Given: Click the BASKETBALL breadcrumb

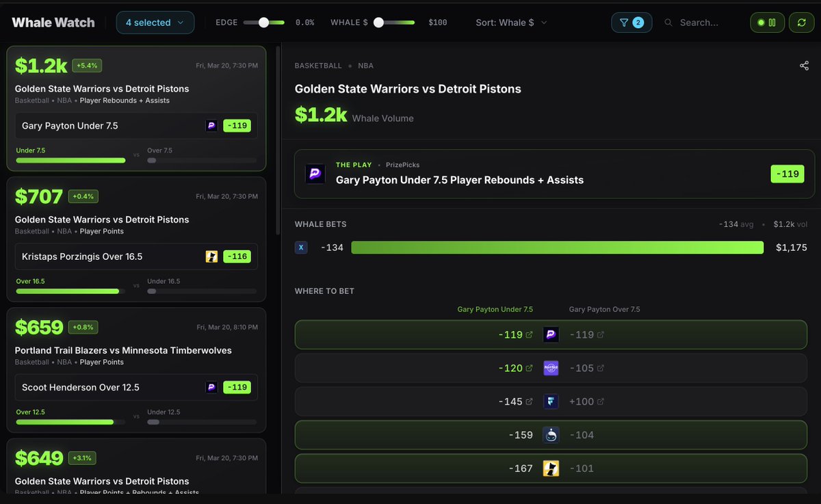Looking at the screenshot, I should [318, 66].
